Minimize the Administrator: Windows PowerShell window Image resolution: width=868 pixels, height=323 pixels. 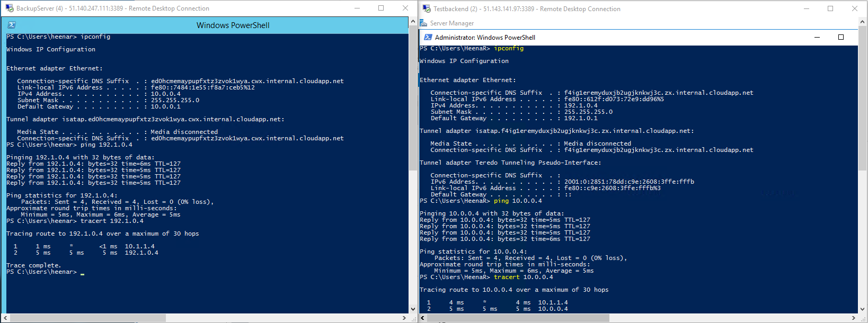pyautogui.click(x=817, y=38)
